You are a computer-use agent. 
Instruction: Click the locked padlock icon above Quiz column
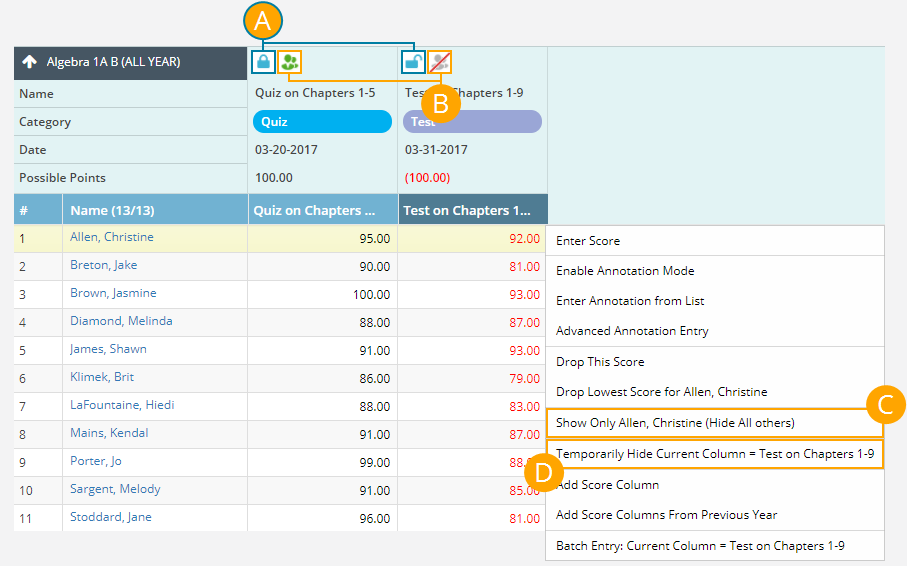tap(263, 62)
